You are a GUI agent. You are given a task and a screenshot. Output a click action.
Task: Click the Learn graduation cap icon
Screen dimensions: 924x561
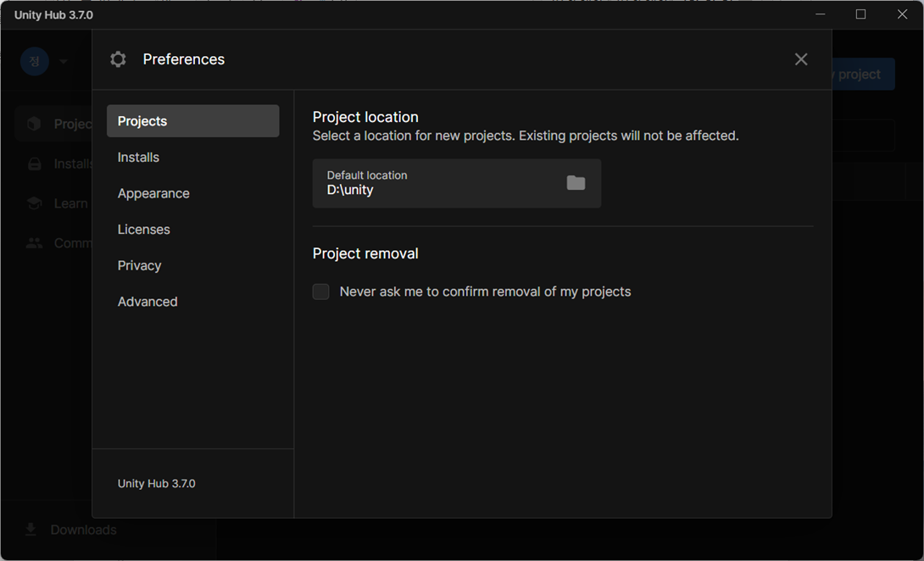click(34, 203)
